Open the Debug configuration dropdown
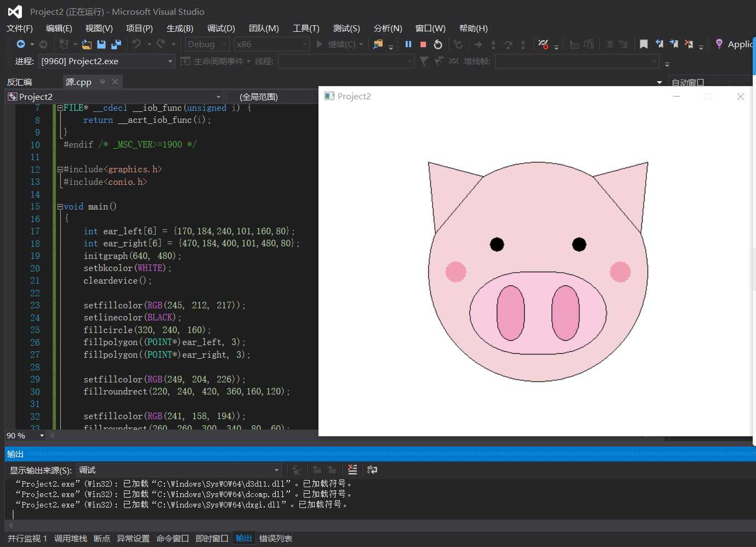 coord(207,44)
